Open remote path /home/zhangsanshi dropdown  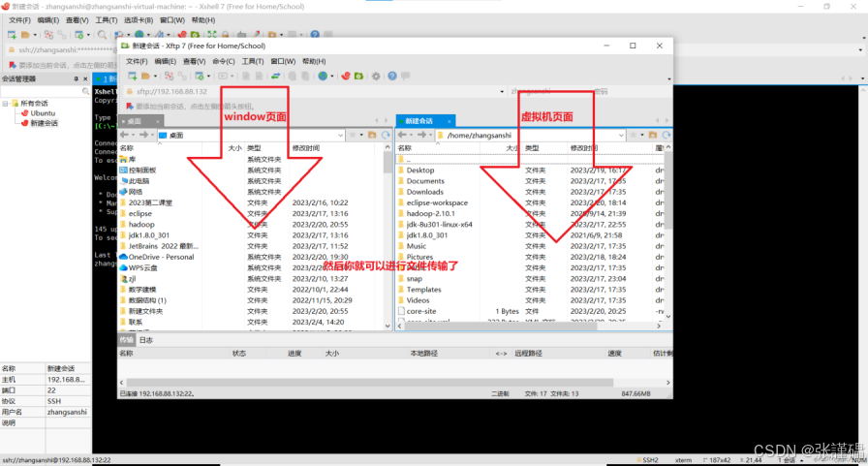tap(621, 135)
